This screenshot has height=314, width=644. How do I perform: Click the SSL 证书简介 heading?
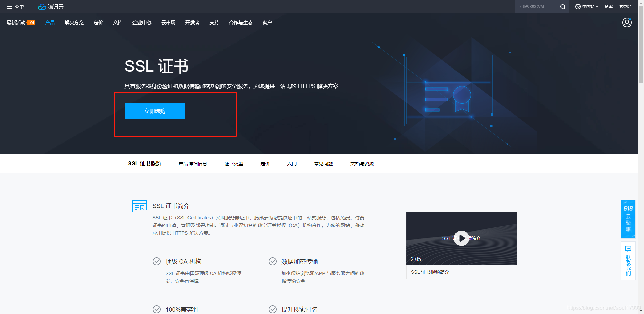171,206
